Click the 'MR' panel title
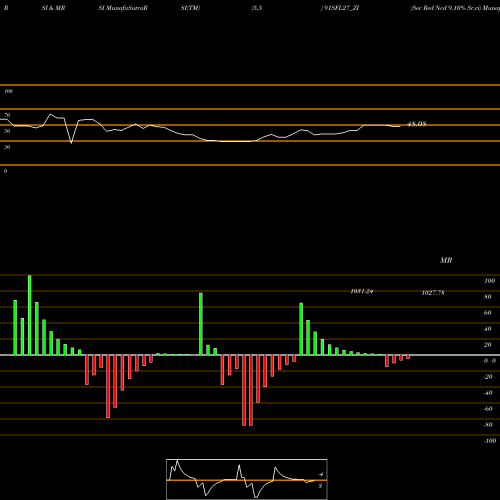 [446, 260]
